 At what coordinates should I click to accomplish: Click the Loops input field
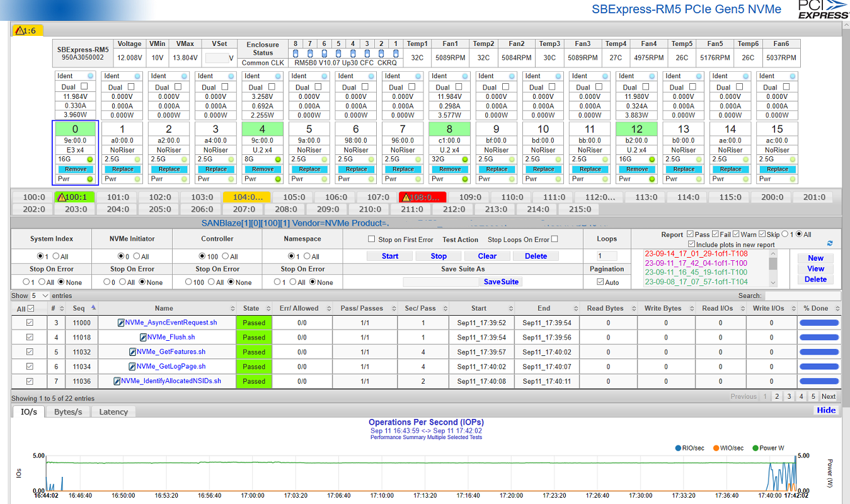tap(607, 256)
